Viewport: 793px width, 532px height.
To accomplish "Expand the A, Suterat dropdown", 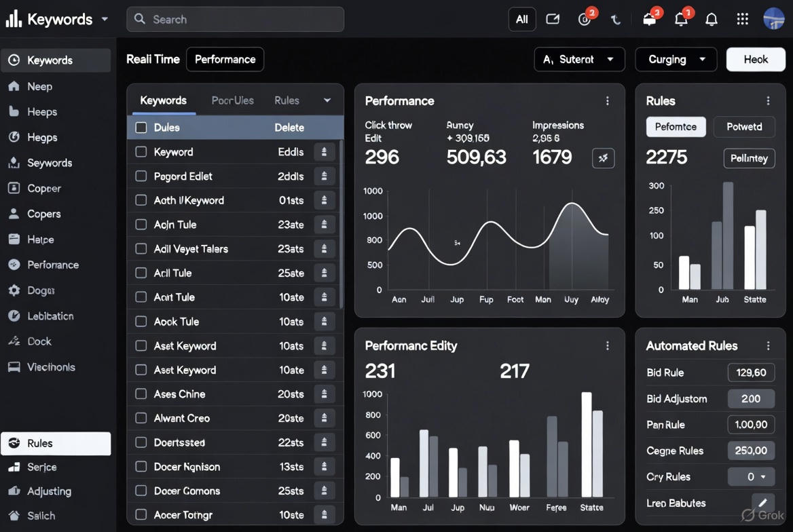I will point(578,60).
